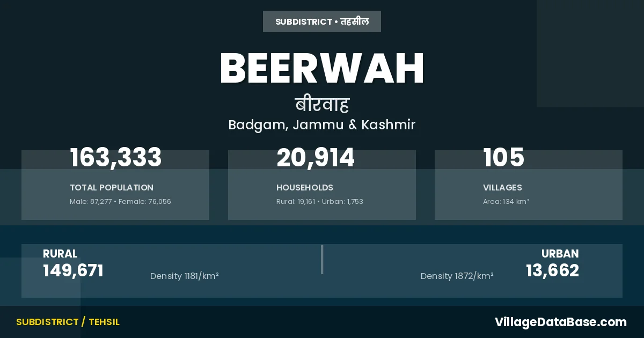Image resolution: width=644 pixels, height=338 pixels.
Task: Click the Density 1872/km² urban text
Action: click(x=457, y=276)
